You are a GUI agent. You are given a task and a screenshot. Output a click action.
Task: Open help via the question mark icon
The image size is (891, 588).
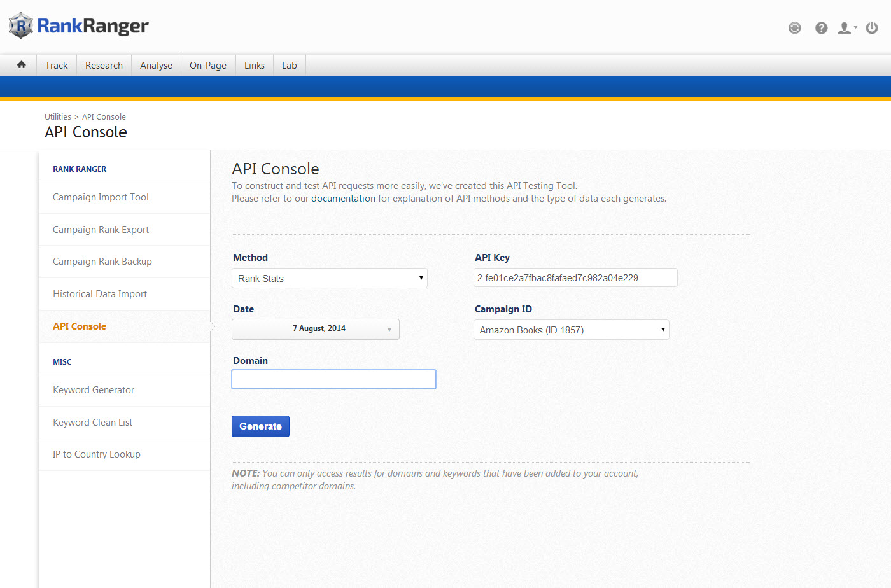[821, 28]
